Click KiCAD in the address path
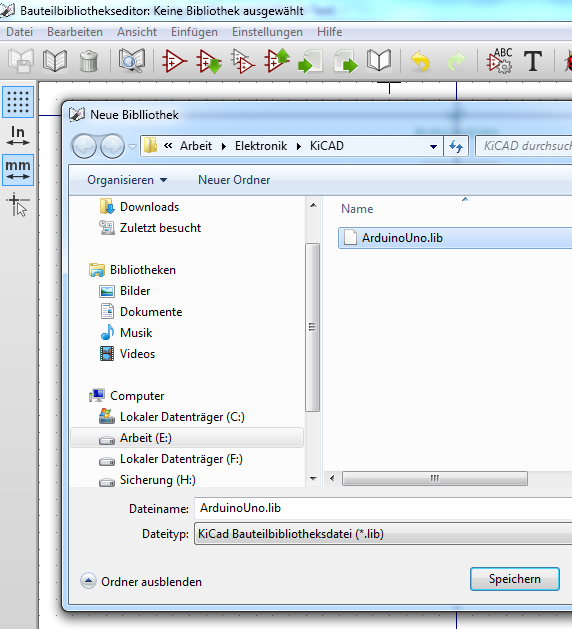 click(327, 146)
